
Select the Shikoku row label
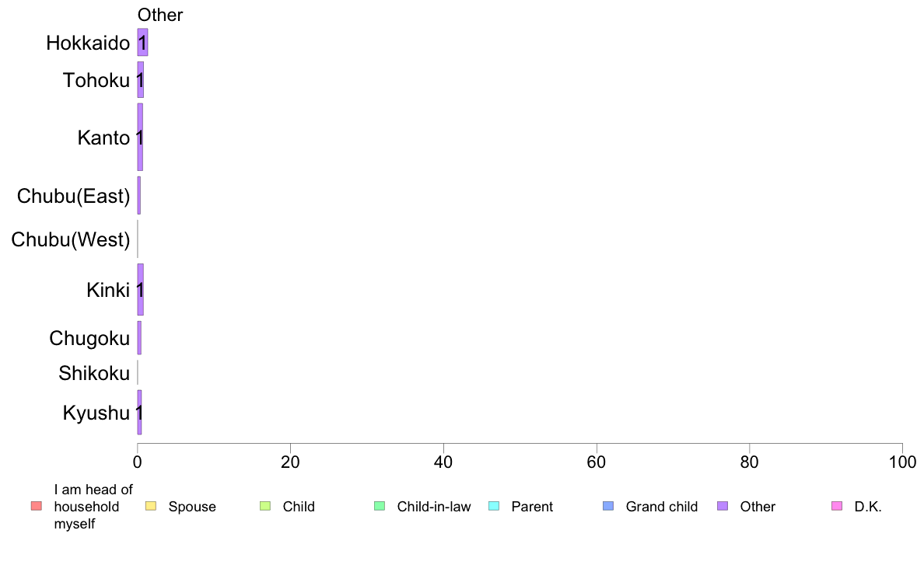[94, 374]
